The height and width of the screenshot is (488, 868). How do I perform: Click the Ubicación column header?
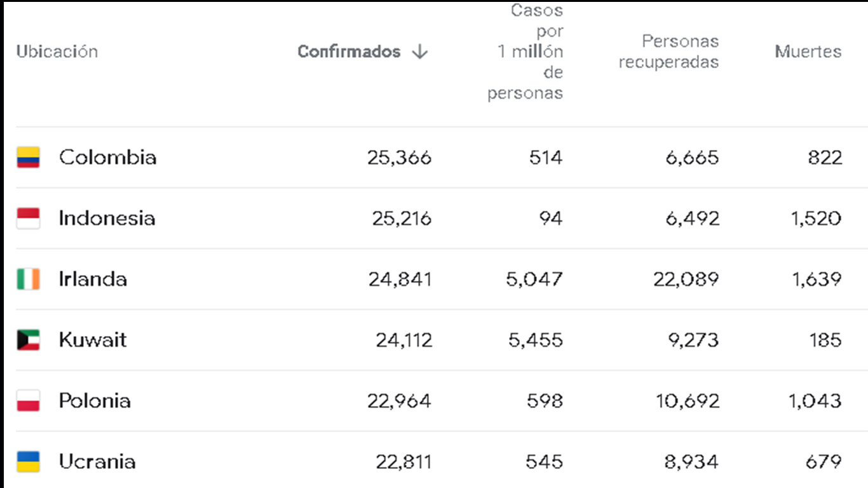[x=57, y=51]
